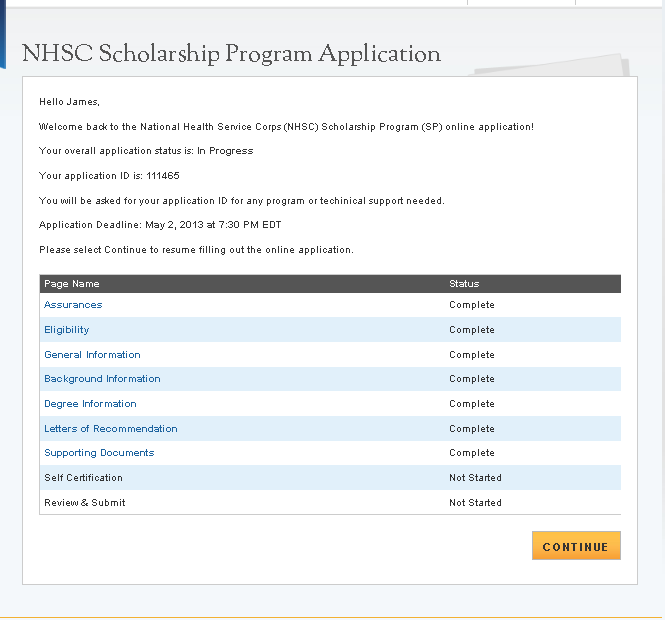
Task: Select the Degree Information link
Action: [90, 404]
